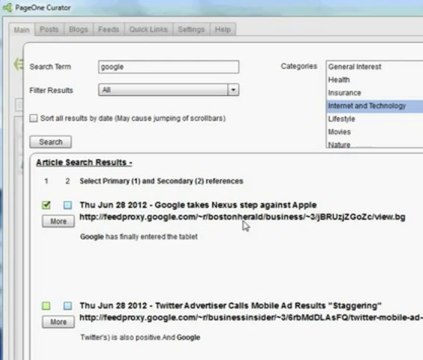Click Select Primary and Secondary references text
Screen dimensions: 423x360
coord(161,181)
